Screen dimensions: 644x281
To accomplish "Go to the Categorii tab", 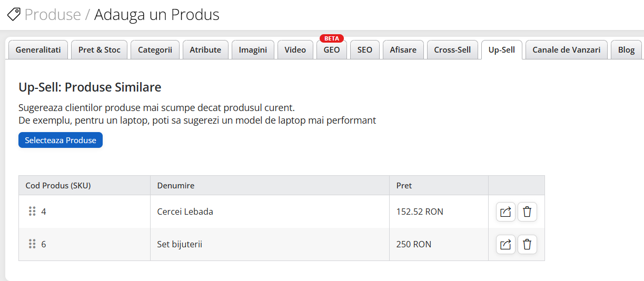I will click(155, 50).
